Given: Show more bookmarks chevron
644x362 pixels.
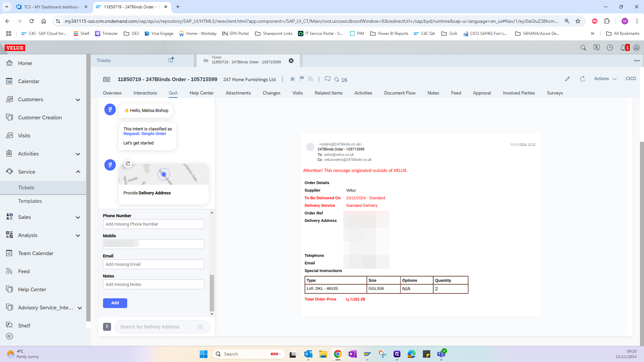Looking at the screenshot, I should 593,34.
